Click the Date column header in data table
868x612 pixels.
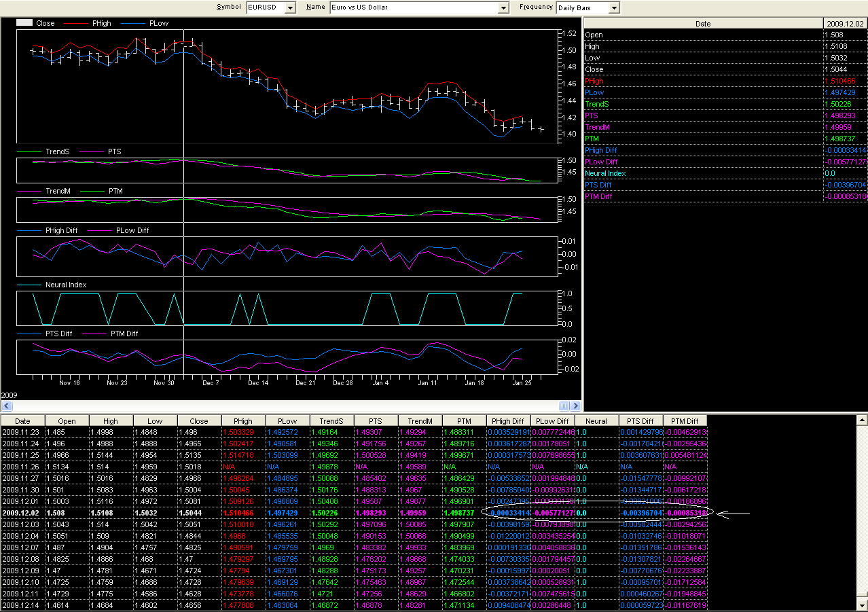(x=22, y=421)
